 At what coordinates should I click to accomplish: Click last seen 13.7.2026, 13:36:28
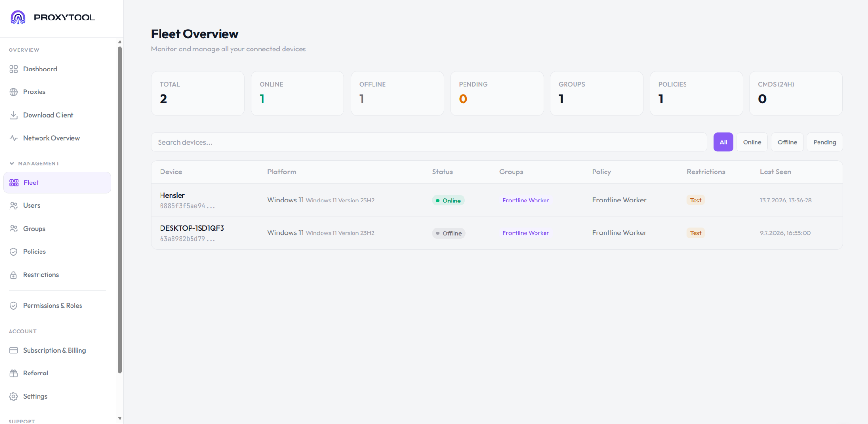coord(786,201)
